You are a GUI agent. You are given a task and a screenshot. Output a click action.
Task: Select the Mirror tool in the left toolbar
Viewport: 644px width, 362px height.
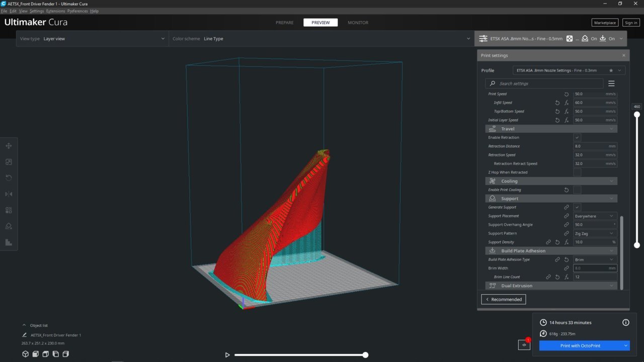point(9,194)
